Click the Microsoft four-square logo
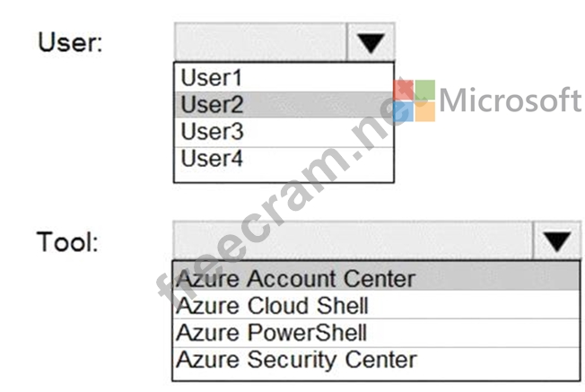 pyautogui.click(x=415, y=100)
